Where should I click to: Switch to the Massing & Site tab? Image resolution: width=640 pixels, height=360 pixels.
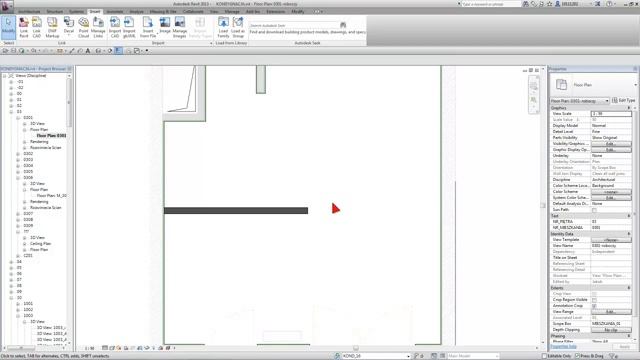coord(163,12)
